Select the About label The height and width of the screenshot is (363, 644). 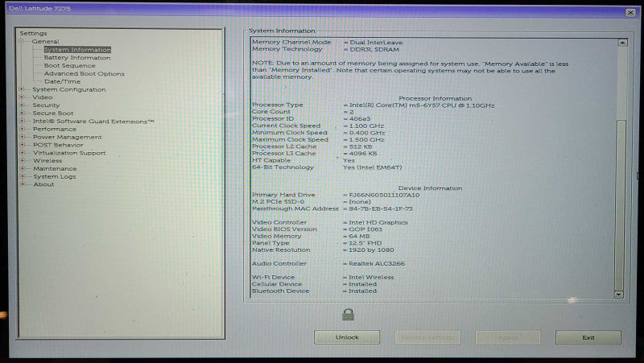coord(43,184)
